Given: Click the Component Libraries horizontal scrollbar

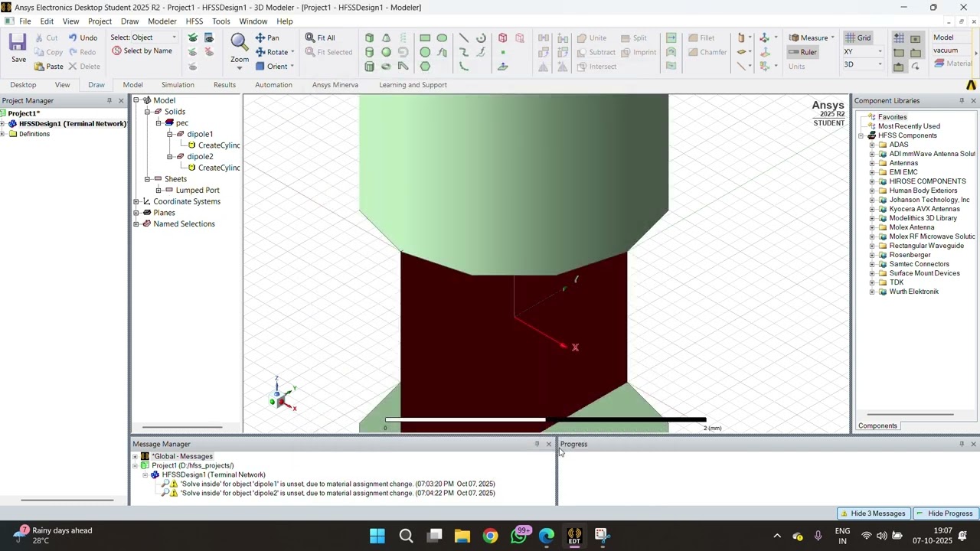Looking at the screenshot, I should pyautogui.click(x=910, y=414).
